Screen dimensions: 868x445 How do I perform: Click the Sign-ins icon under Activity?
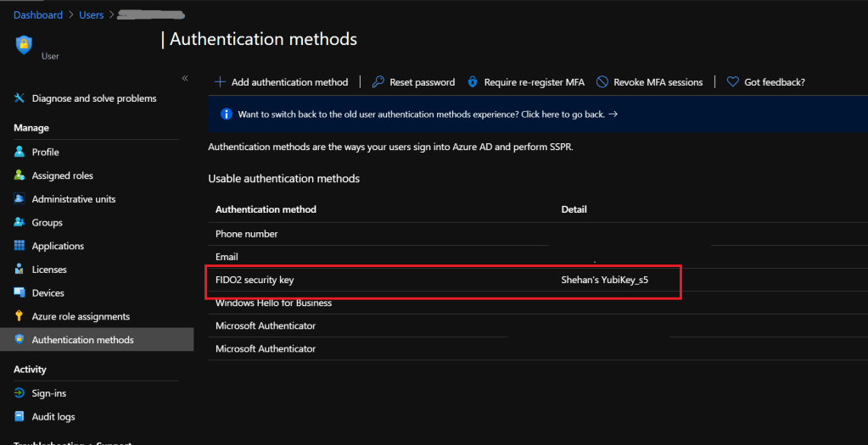pos(20,393)
